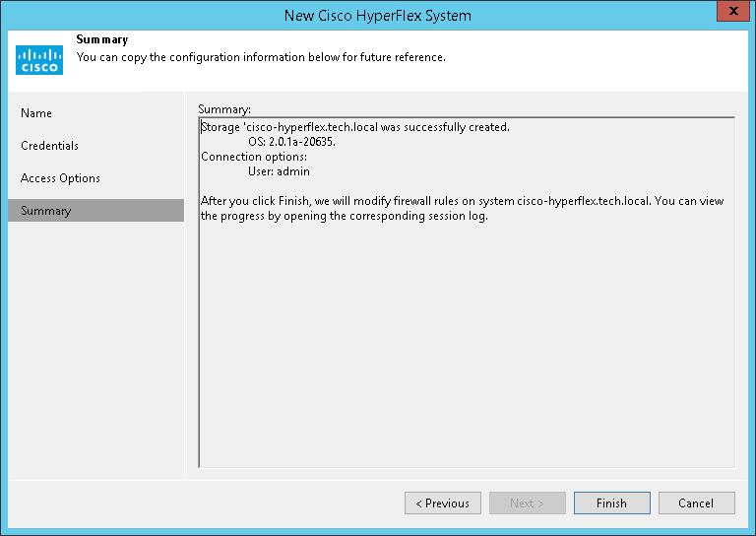Image resolution: width=756 pixels, height=536 pixels.
Task: Cancel the HyperFlex system wizard
Action: point(696,503)
